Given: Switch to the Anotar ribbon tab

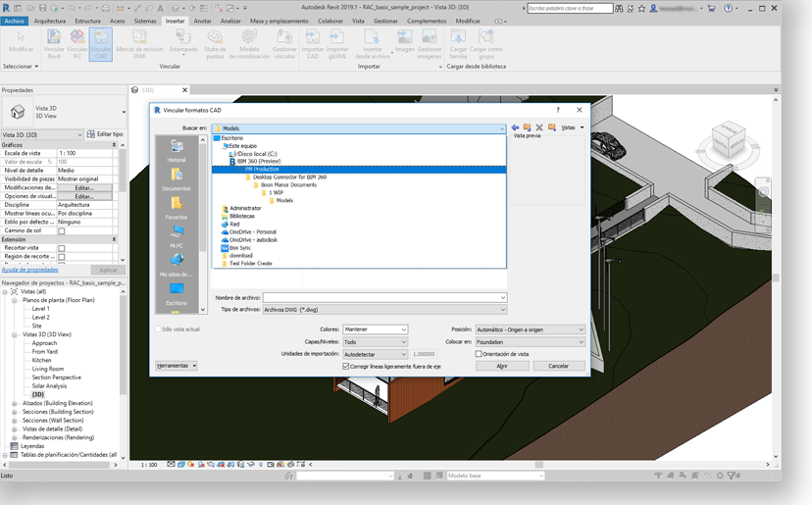Looking at the screenshot, I should click(x=202, y=21).
